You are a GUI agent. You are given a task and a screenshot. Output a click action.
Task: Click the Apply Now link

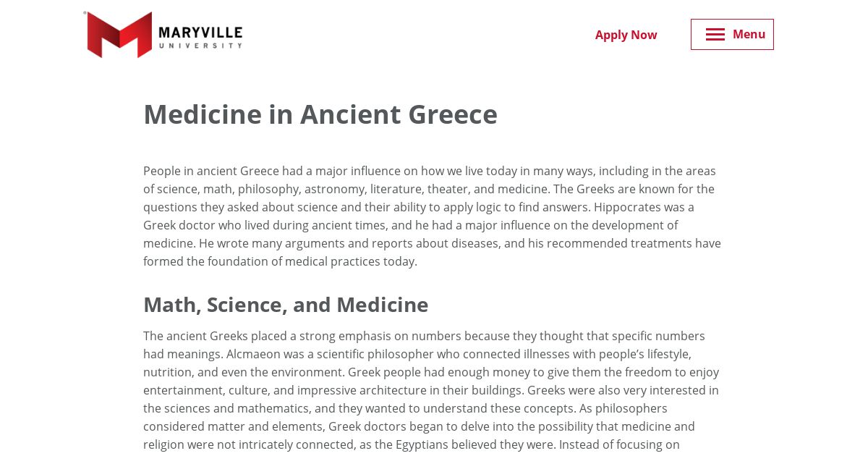(x=626, y=35)
